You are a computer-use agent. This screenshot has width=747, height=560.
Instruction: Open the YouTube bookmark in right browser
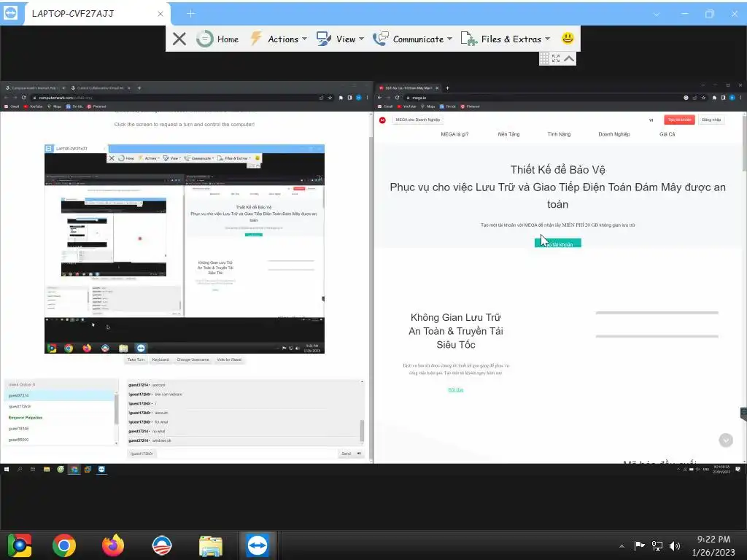(x=407, y=106)
